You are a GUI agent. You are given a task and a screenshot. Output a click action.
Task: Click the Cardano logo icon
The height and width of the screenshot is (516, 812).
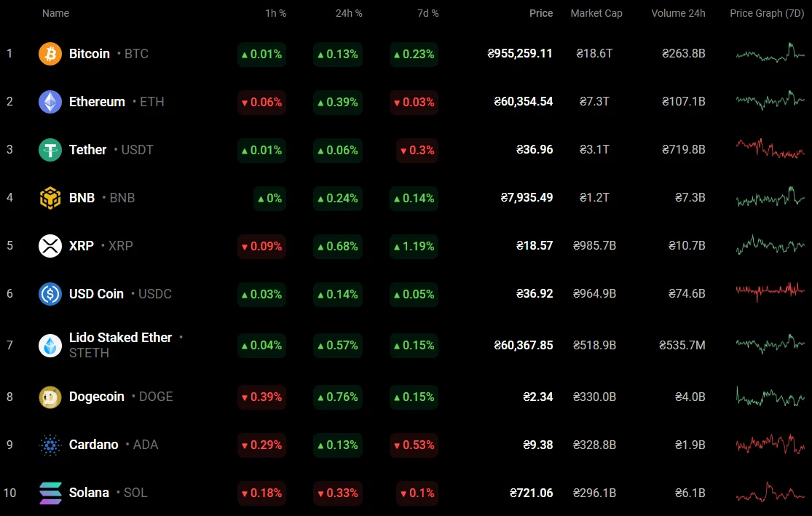50,445
